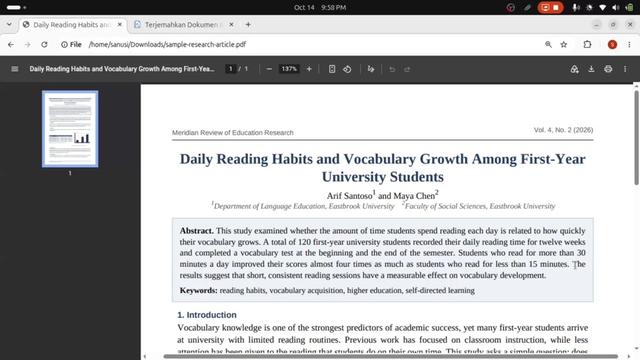The width and height of the screenshot is (640, 360).
Task: Close the Terjemahkan Dokumen tab
Action: click(231, 24)
